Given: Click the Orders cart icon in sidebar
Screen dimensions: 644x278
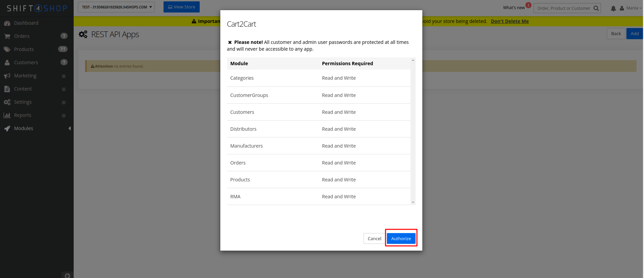Looking at the screenshot, I should 7,36.
